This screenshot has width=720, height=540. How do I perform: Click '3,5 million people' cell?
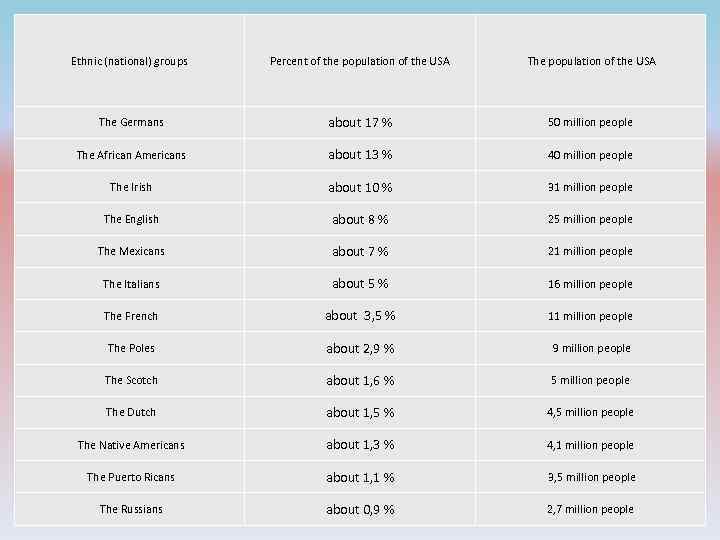coord(591,478)
